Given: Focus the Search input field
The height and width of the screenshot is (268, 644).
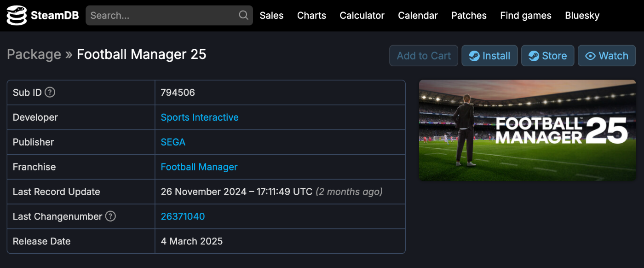Looking at the screenshot, I should pos(169,16).
